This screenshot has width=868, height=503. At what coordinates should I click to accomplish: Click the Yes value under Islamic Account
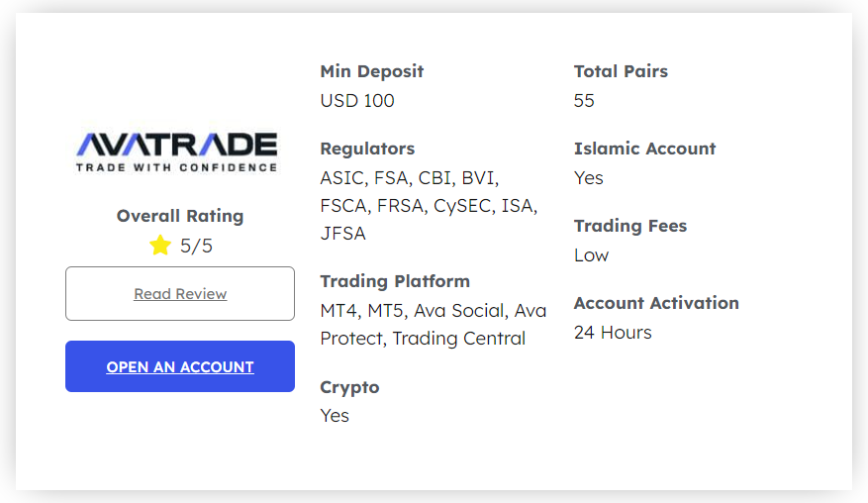pyautogui.click(x=589, y=178)
